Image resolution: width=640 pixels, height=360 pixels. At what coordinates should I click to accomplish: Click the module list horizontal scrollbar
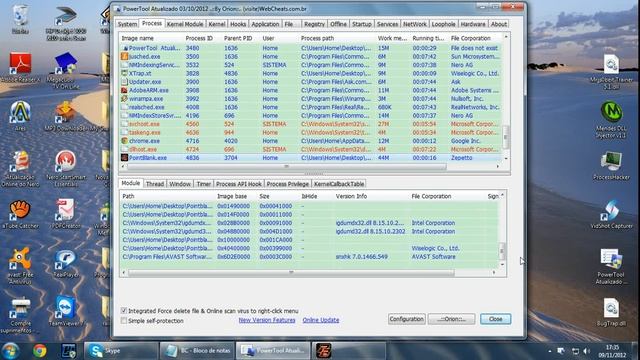[291, 272]
